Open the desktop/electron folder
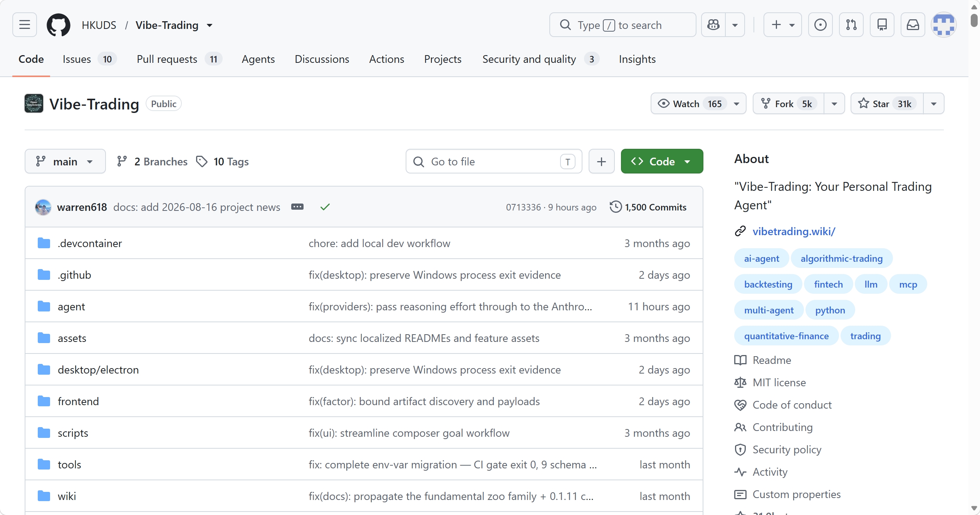 pyautogui.click(x=98, y=370)
